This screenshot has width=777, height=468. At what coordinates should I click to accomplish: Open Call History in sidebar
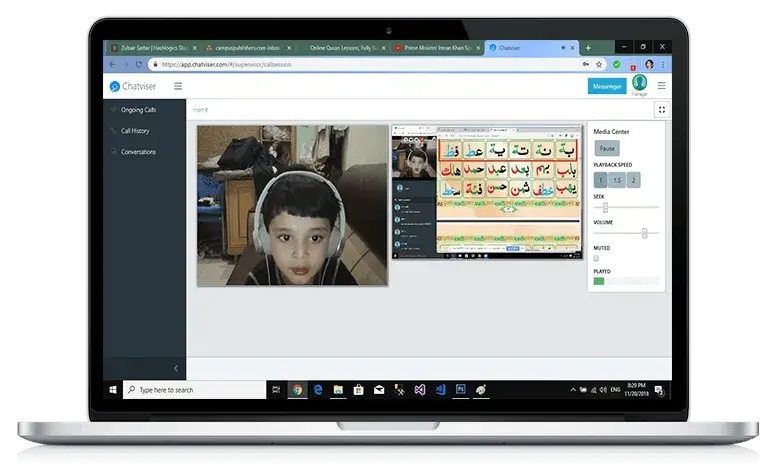pyautogui.click(x=135, y=131)
